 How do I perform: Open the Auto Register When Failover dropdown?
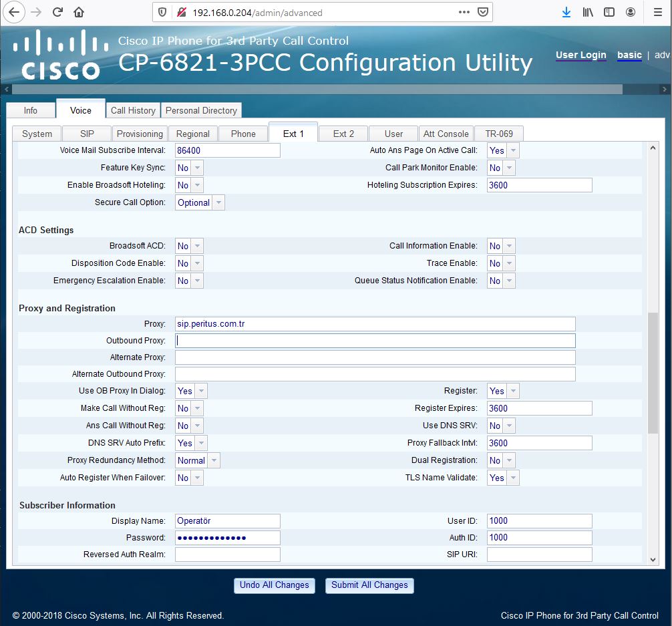189,478
